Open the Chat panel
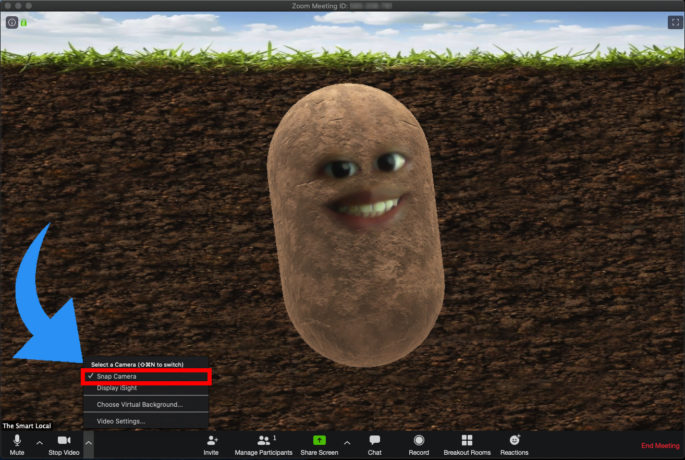The image size is (685, 460). 374,443
